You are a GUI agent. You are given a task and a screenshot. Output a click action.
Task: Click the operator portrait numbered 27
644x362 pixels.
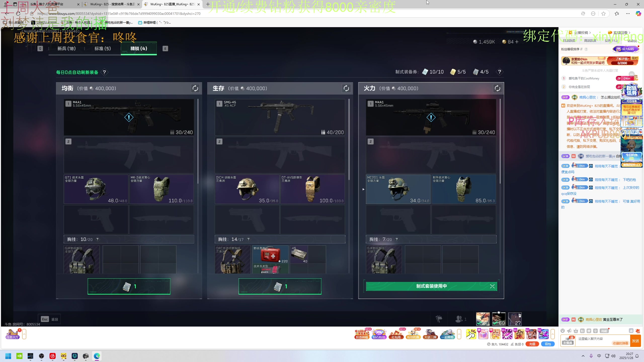pos(515,319)
